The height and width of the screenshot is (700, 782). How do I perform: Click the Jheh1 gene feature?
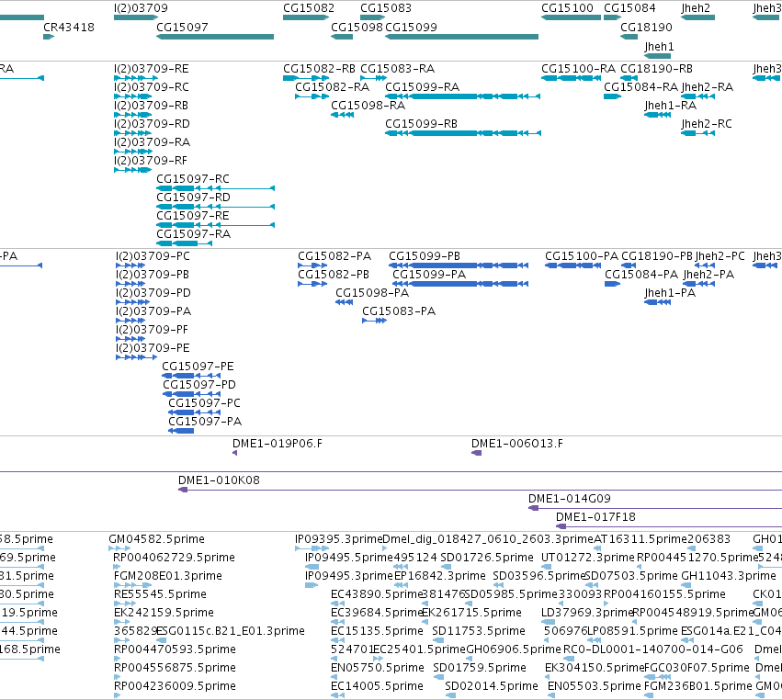click(x=657, y=56)
